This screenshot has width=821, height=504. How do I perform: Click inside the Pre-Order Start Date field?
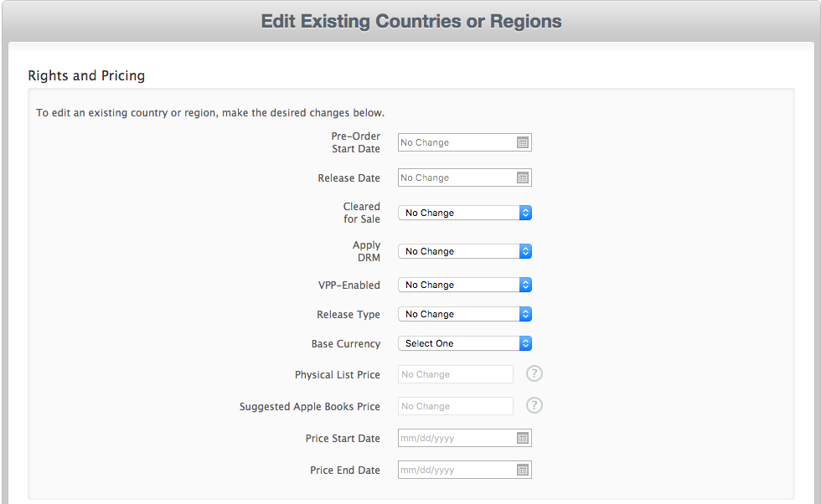tap(452, 142)
